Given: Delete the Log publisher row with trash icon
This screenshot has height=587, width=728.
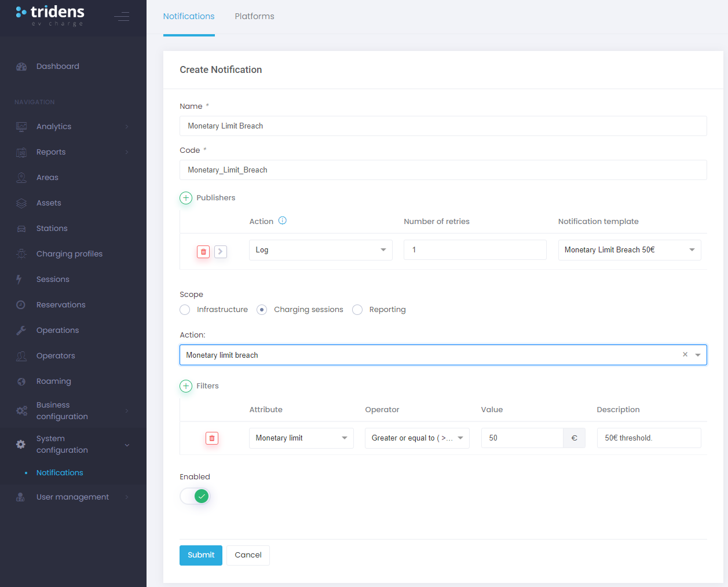Looking at the screenshot, I should click(203, 252).
